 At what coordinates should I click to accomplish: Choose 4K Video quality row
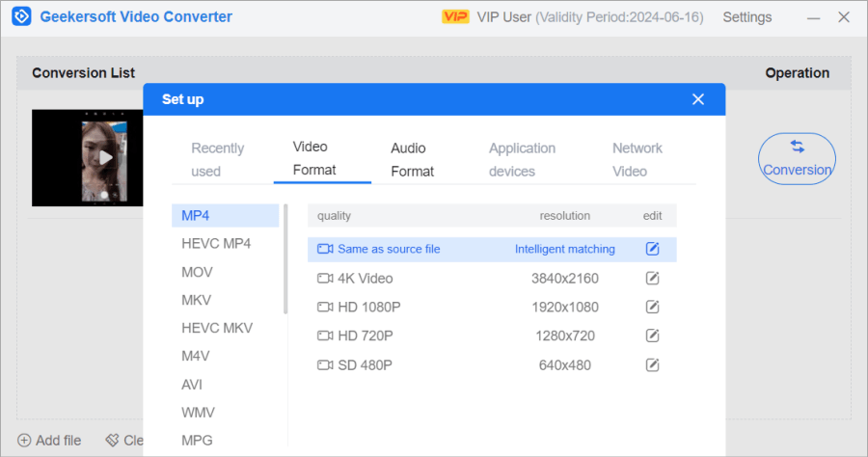[x=492, y=279]
